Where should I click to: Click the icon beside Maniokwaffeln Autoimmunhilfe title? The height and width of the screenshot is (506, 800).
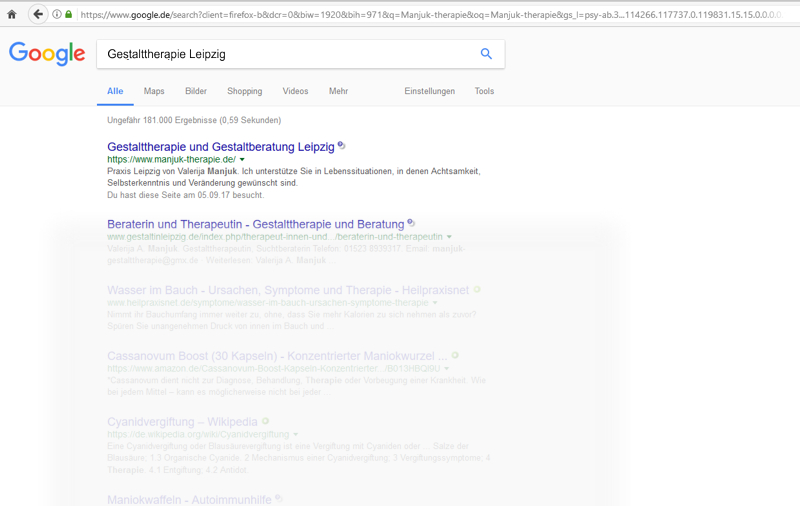279,498
